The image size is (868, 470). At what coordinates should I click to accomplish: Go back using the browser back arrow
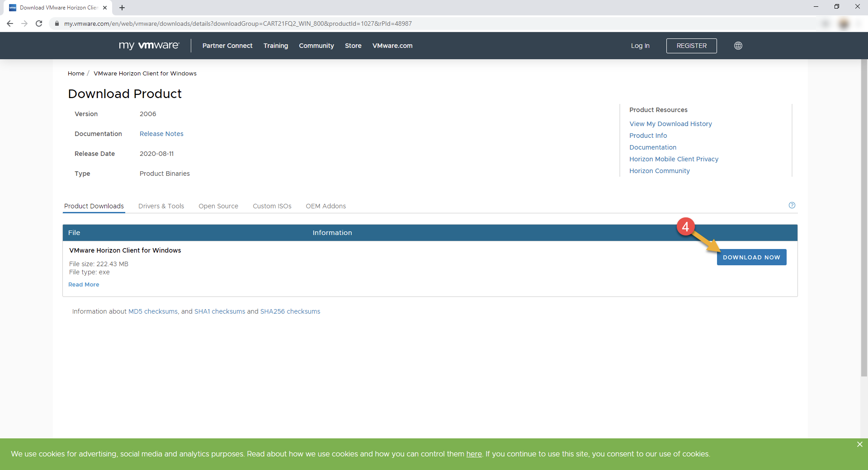(10, 23)
